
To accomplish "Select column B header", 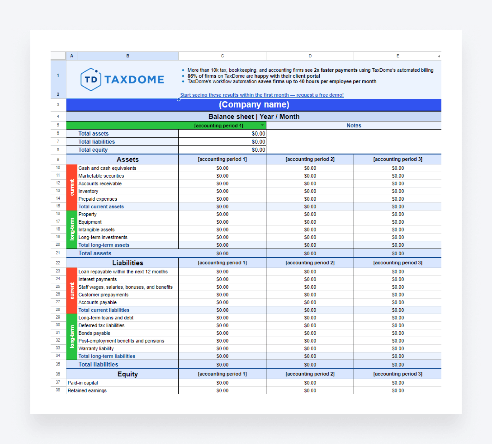I will (x=128, y=56).
